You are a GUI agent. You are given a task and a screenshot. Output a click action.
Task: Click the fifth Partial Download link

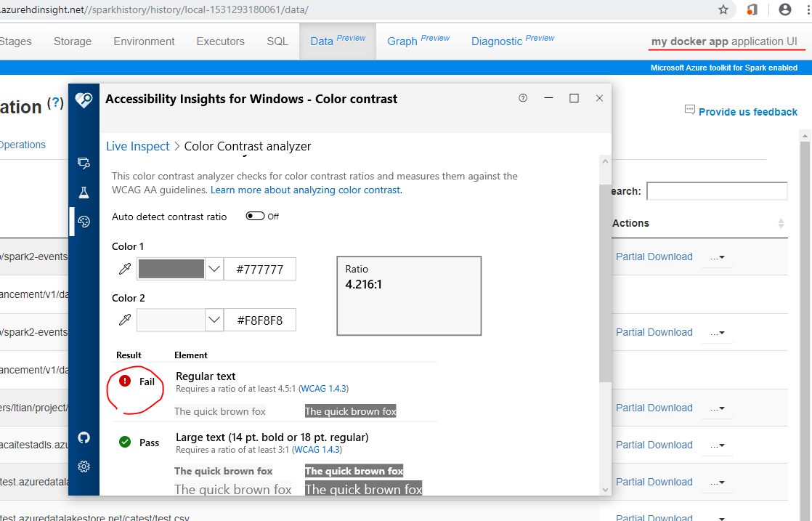(x=654, y=482)
